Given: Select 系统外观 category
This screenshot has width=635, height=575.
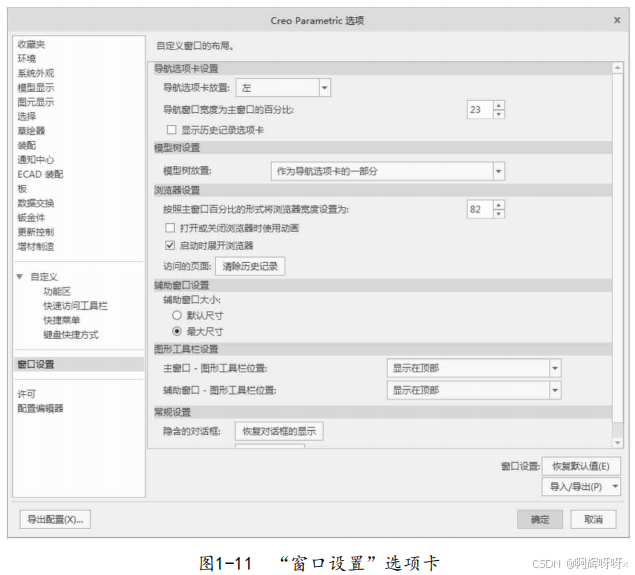Looking at the screenshot, I should (36, 73).
